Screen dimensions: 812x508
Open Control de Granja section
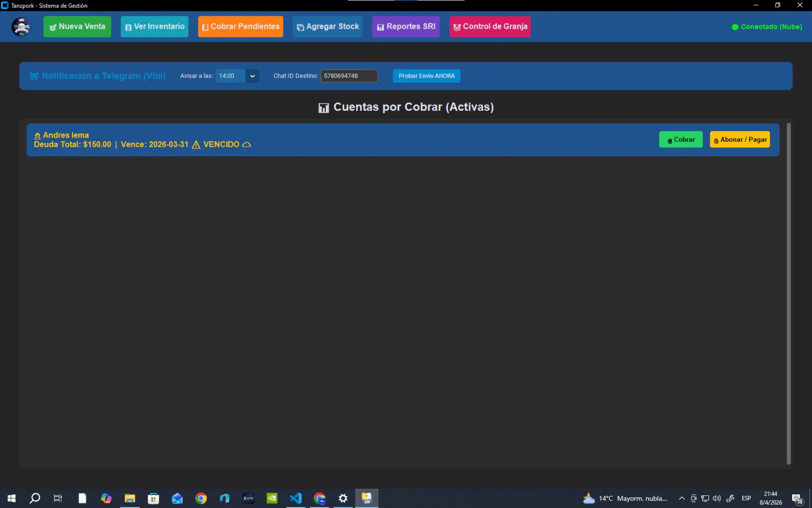[490, 27]
